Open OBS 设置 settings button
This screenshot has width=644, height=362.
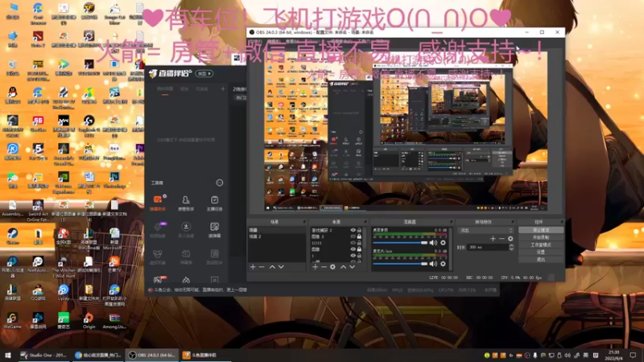[540, 253]
